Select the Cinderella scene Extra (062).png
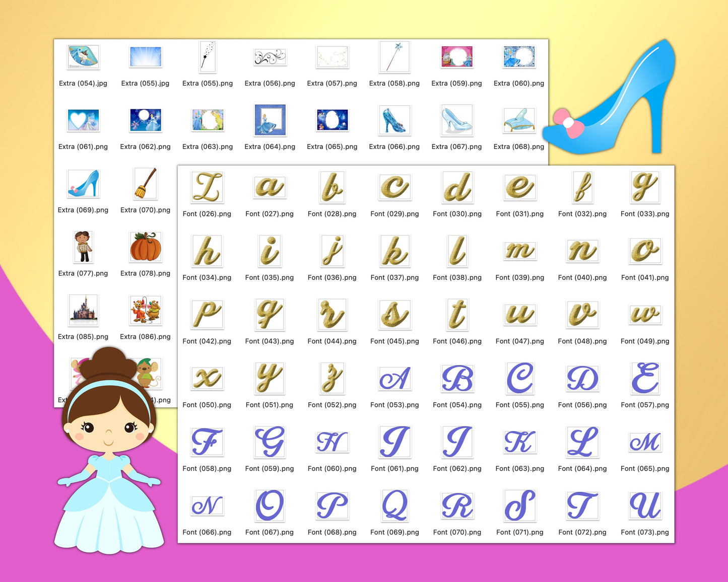Viewport: 728px width, 582px height. pos(145,120)
